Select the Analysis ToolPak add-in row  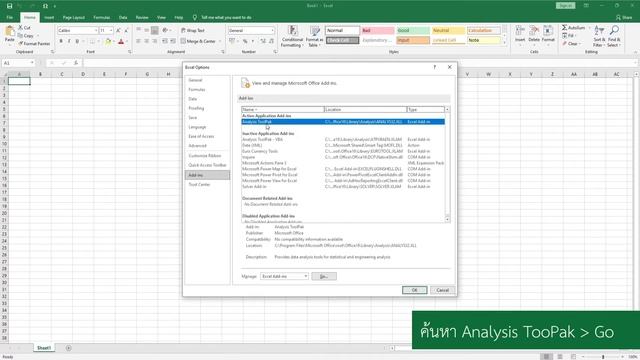click(x=343, y=122)
